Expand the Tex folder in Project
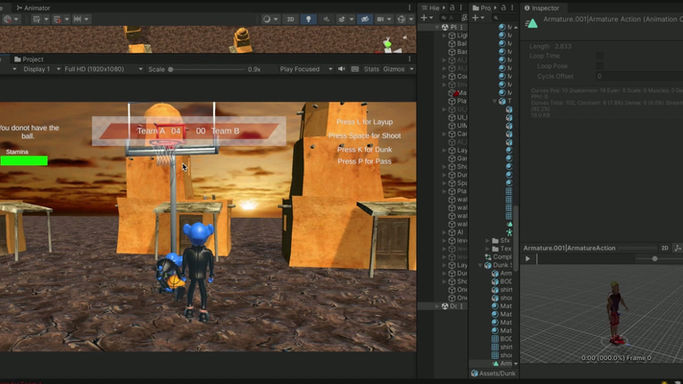The height and width of the screenshot is (384, 683). 487,249
